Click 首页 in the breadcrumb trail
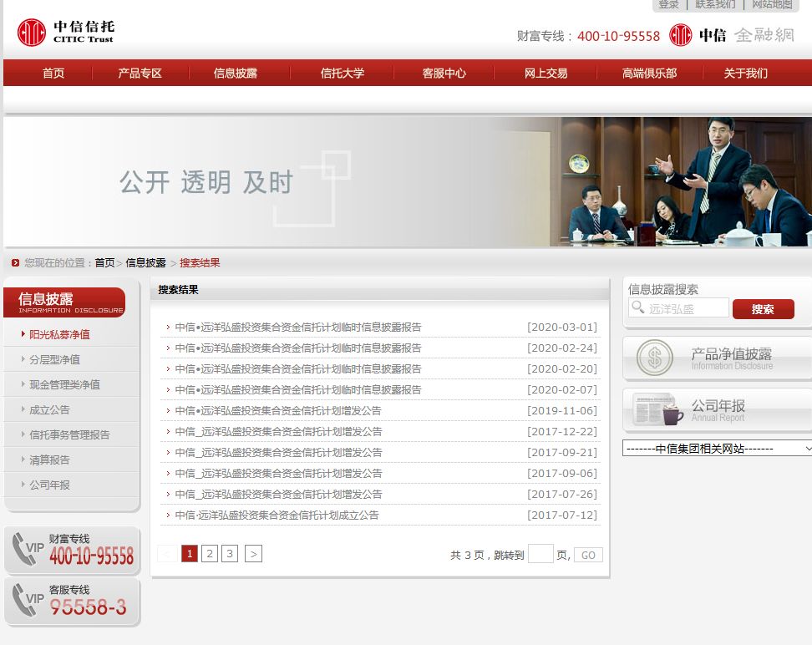Viewport: 812px width, 645px height. point(104,263)
